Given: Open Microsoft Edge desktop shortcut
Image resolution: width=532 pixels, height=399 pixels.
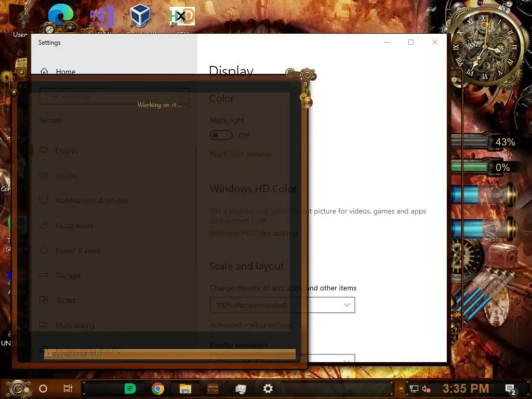Looking at the screenshot, I should (x=60, y=16).
